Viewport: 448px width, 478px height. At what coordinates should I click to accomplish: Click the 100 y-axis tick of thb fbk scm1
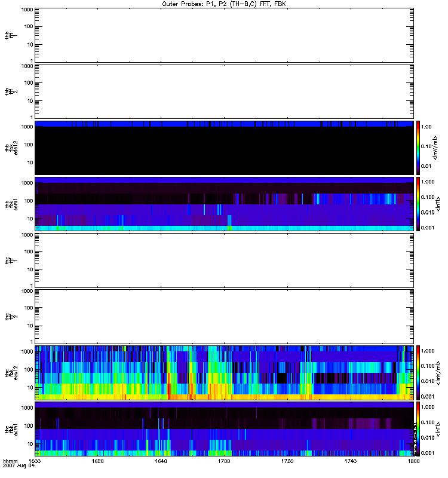point(29,201)
